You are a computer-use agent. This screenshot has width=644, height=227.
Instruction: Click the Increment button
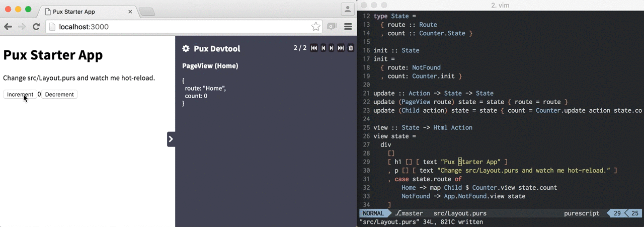(20, 95)
